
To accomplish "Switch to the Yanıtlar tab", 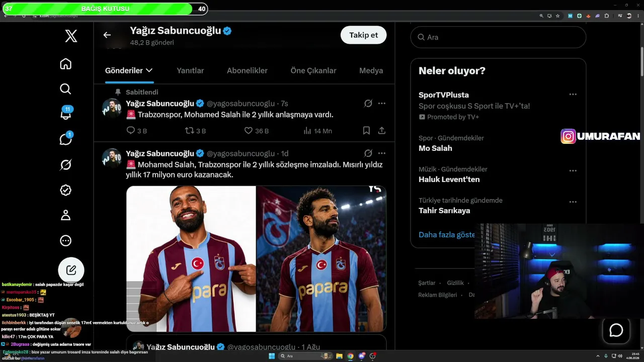I will 190,71.
